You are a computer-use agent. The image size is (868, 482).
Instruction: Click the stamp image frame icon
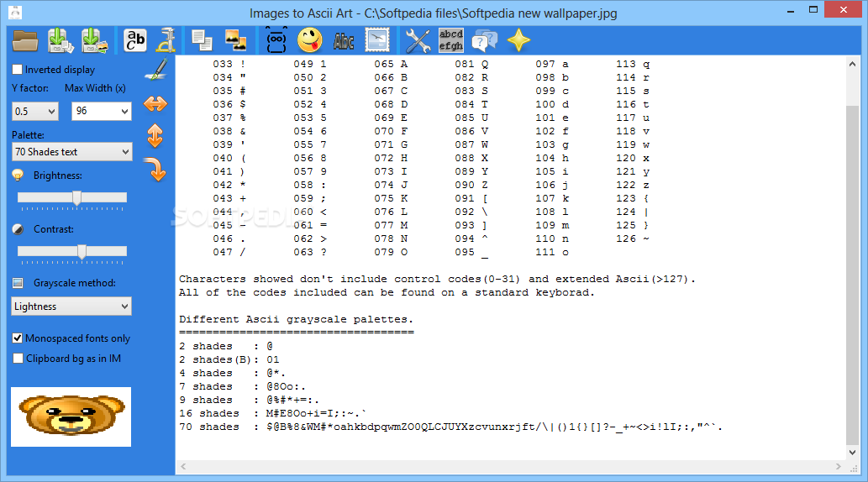(377, 40)
